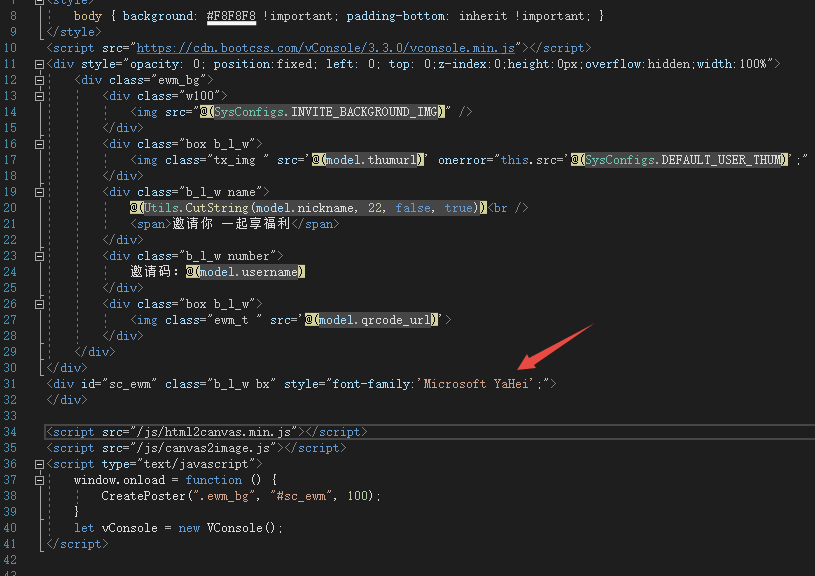Click model.nickname argument

[x=305, y=208]
